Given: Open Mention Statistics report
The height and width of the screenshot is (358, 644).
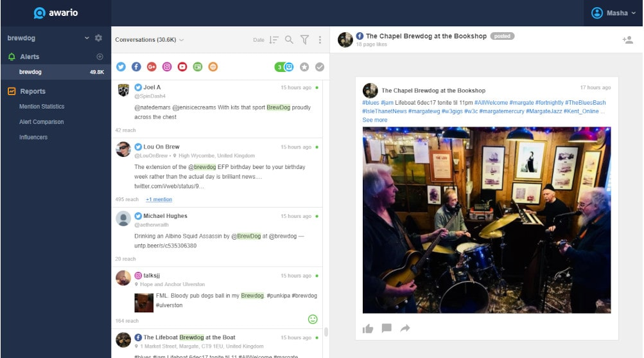Looking at the screenshot, I should 42,107.
